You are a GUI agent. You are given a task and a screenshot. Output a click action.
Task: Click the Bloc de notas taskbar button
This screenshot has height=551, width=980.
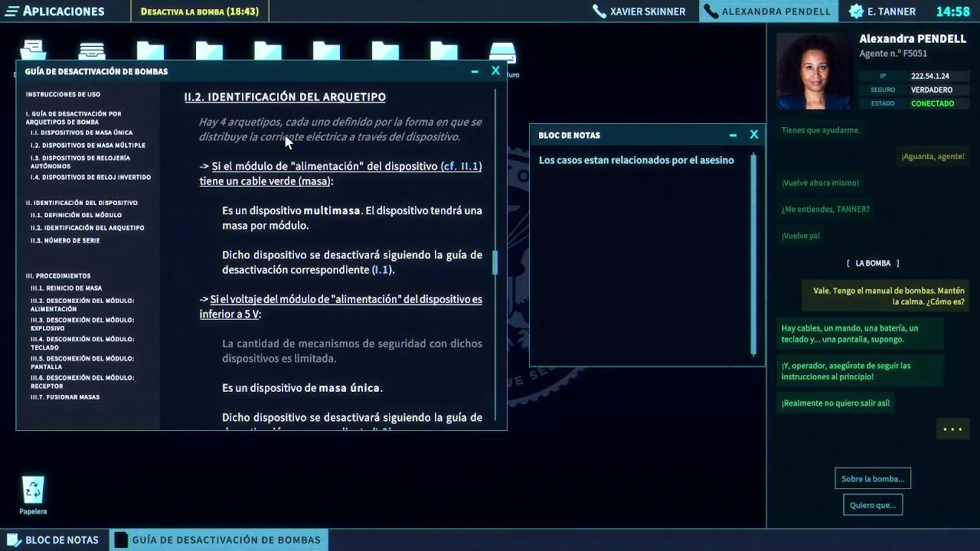click(54, 540)
